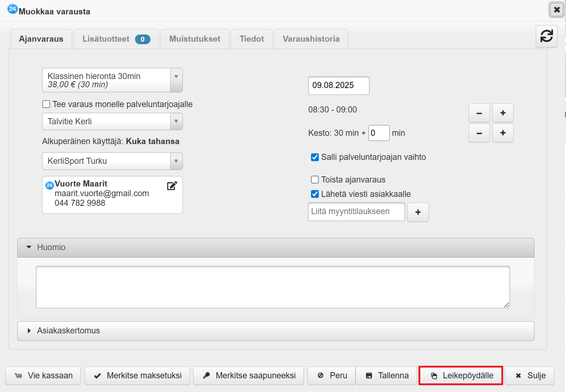This screenshot has height=392, width=566.
Task: Increase booking time with upper plus button
Action: point(502,113)
